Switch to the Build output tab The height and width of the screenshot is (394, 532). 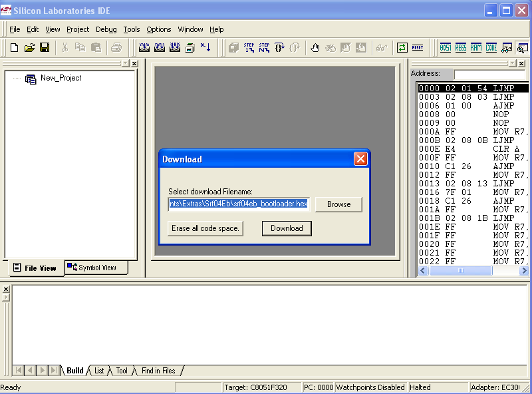click(x=75, y=371)
